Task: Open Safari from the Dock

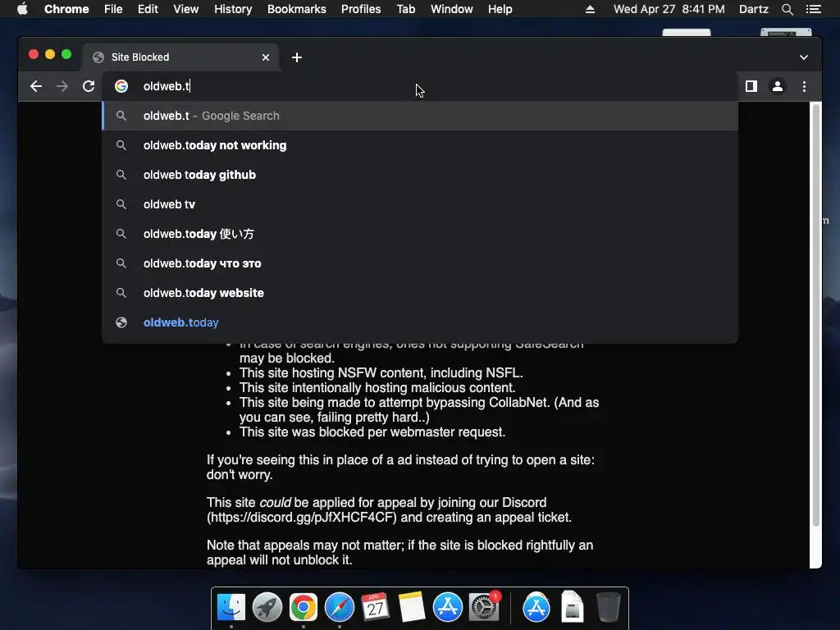Action: [x=339, y=607]
